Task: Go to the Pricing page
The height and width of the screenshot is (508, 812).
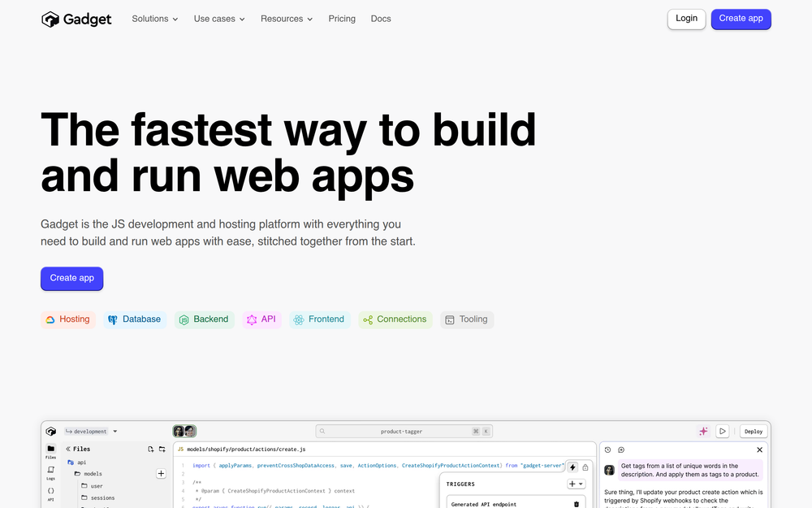Action: pyautogui.click(x=342, y=19)
